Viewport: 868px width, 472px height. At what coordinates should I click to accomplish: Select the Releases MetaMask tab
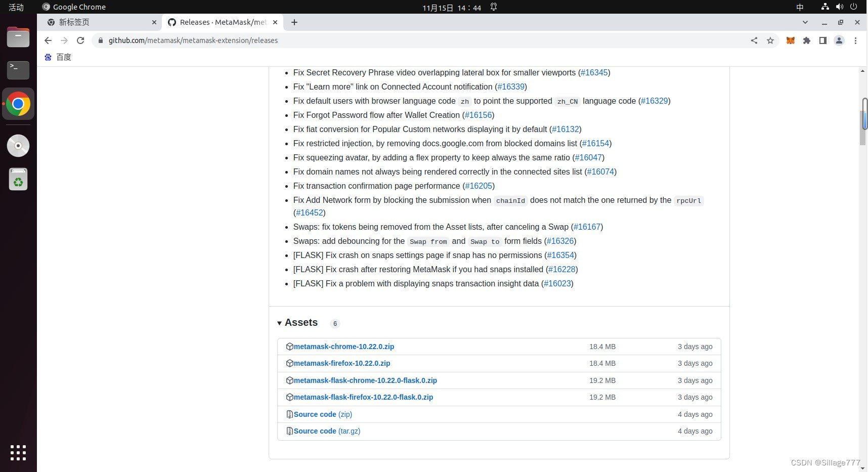223,22
